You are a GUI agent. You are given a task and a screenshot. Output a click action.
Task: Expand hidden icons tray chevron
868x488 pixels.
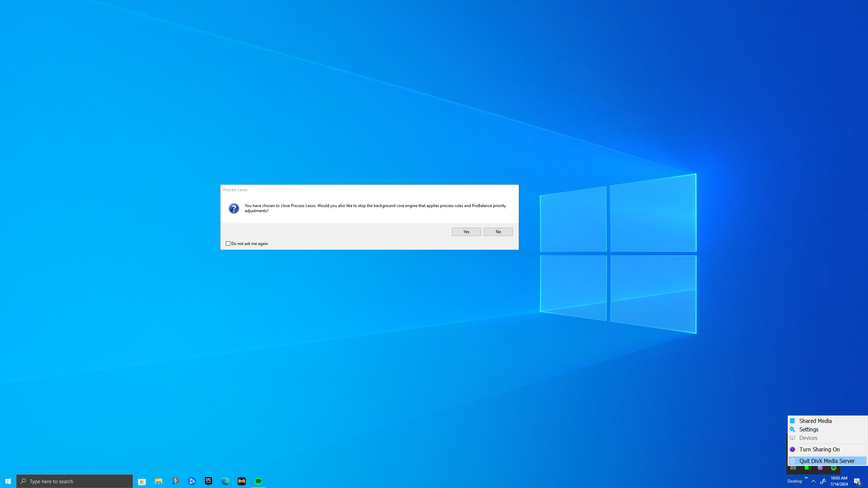[x=813, y=481]
